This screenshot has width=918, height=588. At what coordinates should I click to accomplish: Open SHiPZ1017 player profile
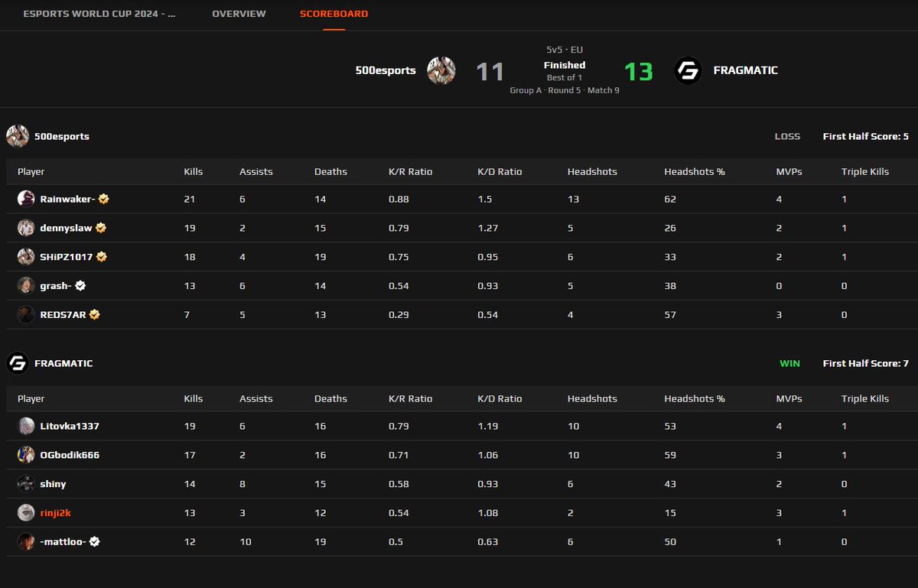point(67,257)
